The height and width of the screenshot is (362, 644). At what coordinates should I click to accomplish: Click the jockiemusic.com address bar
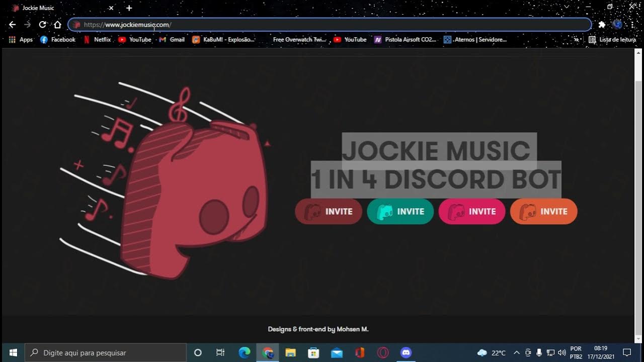330,25
